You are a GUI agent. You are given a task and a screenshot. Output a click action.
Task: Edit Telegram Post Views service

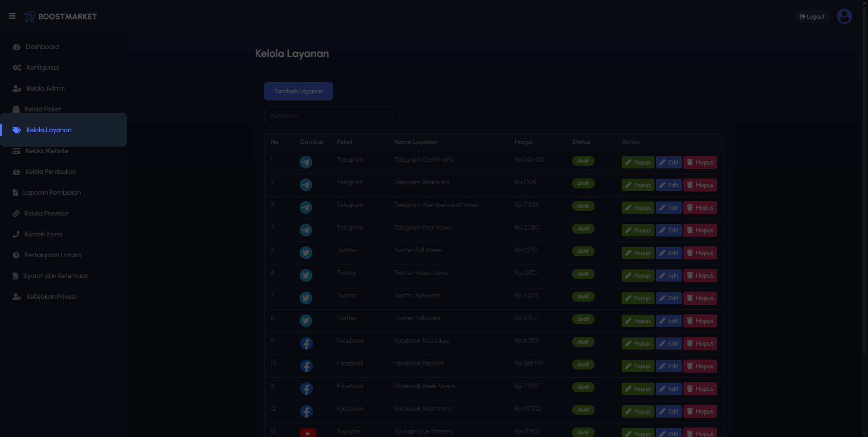pyautogui.click(x=668, y=230)
